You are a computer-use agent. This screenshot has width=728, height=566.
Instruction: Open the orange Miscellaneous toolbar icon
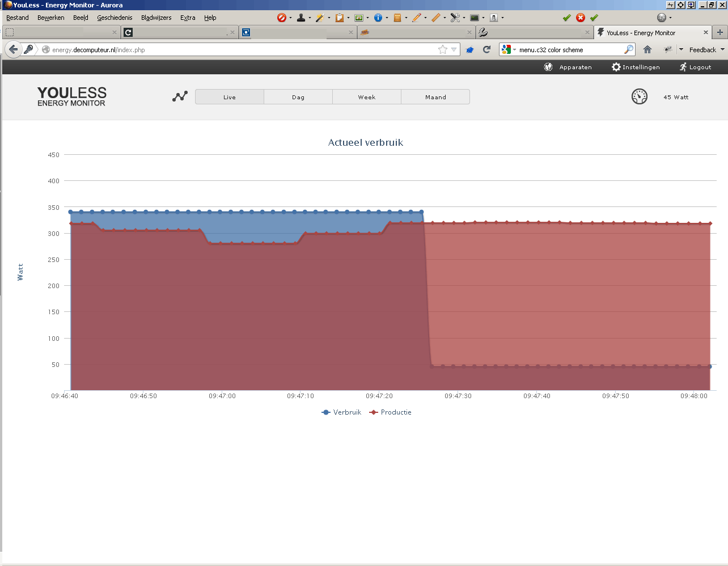coord(397,18)
